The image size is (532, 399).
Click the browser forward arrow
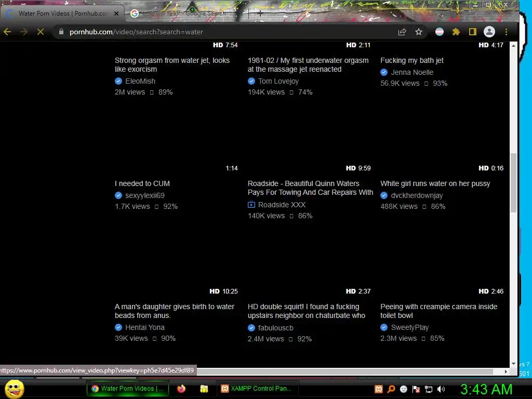tap(24, 32)
